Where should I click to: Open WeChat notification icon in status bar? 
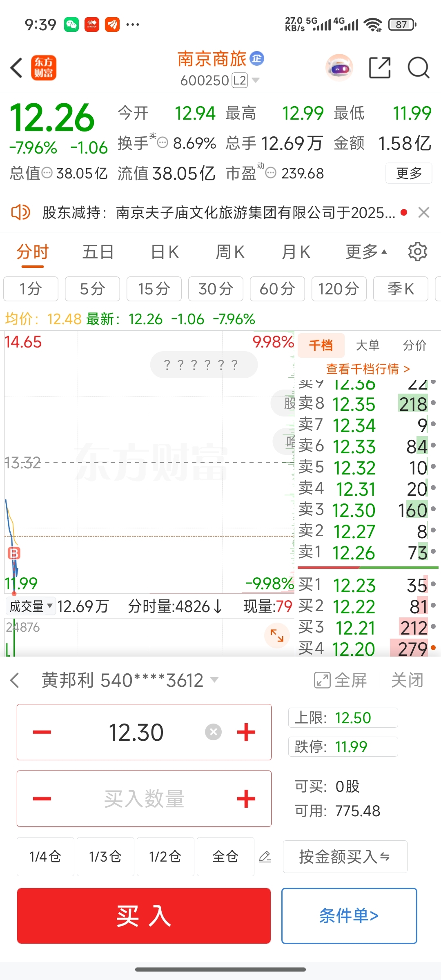click(71, 24)
